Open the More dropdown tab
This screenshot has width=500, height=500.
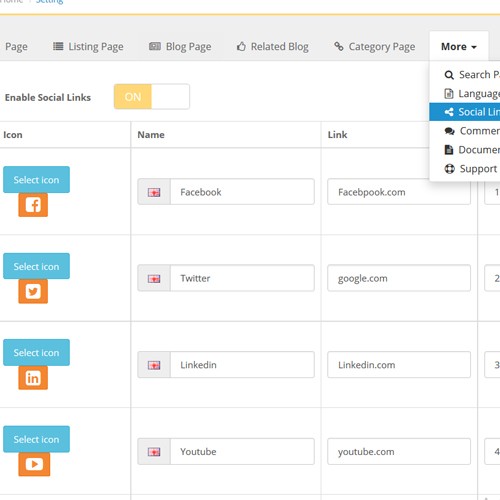tap(459, 46)
